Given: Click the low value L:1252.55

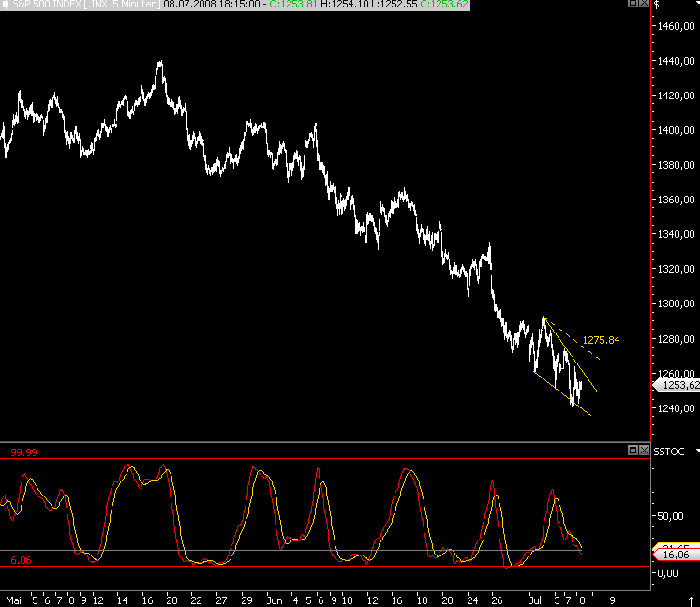Looking at the screenshot, I should 395,5.
